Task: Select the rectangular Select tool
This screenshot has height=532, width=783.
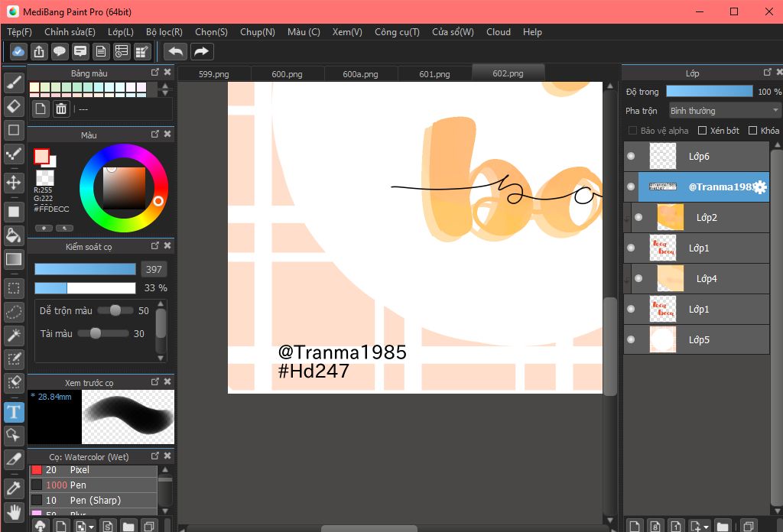Action: (x=14, y=288)
